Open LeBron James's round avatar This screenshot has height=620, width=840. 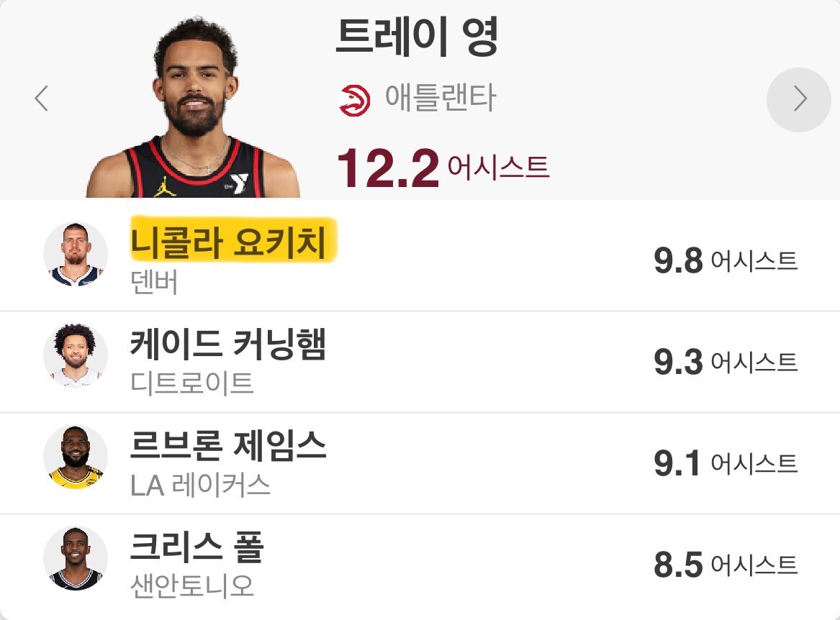click(x=76, y=457)
